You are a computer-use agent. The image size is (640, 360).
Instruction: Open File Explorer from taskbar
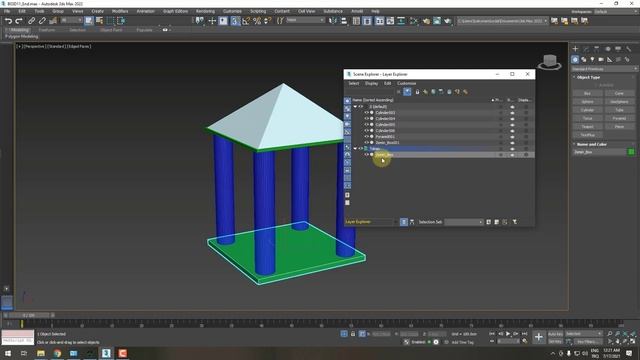[x=41, y=353]
